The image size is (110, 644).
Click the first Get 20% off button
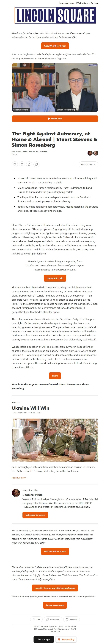[55, 46]
